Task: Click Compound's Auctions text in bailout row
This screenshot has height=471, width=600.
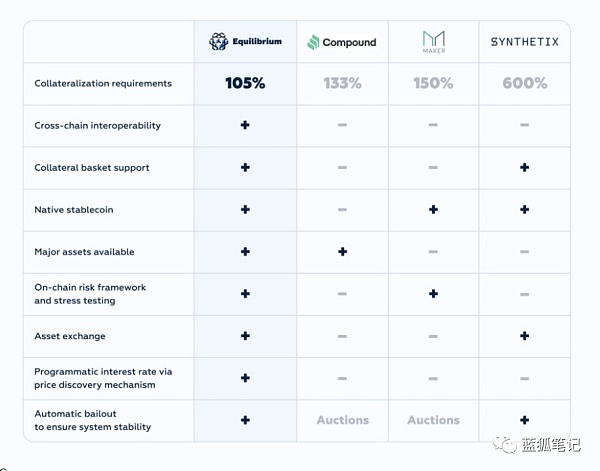Action: (x=342, y=420)
